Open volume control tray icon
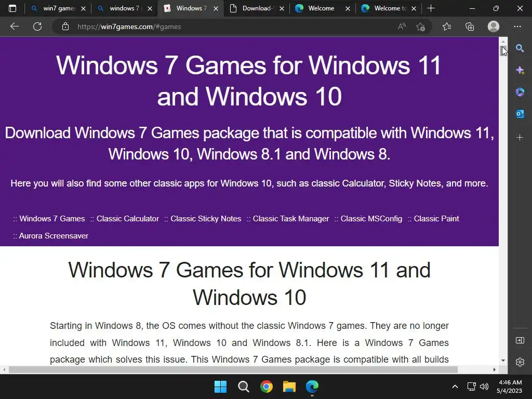532x399 pixels. pyautogui.click(x=484, y=387)
